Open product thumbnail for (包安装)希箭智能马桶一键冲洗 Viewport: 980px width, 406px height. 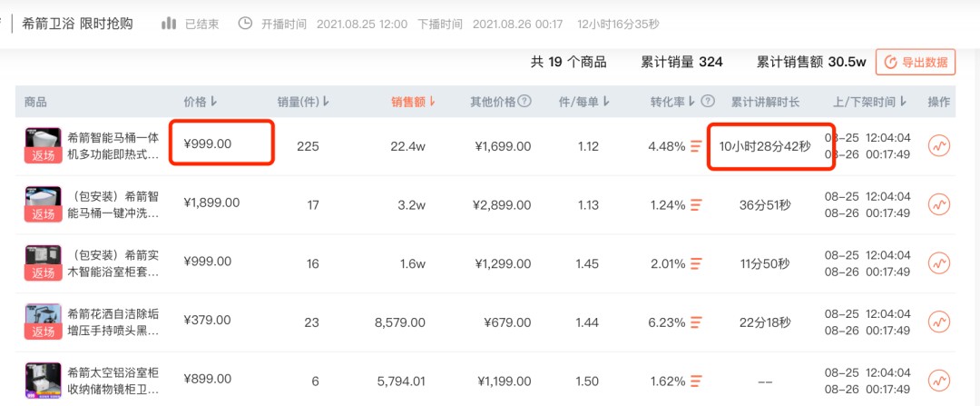pyautogui.click(x=44, y=204)
